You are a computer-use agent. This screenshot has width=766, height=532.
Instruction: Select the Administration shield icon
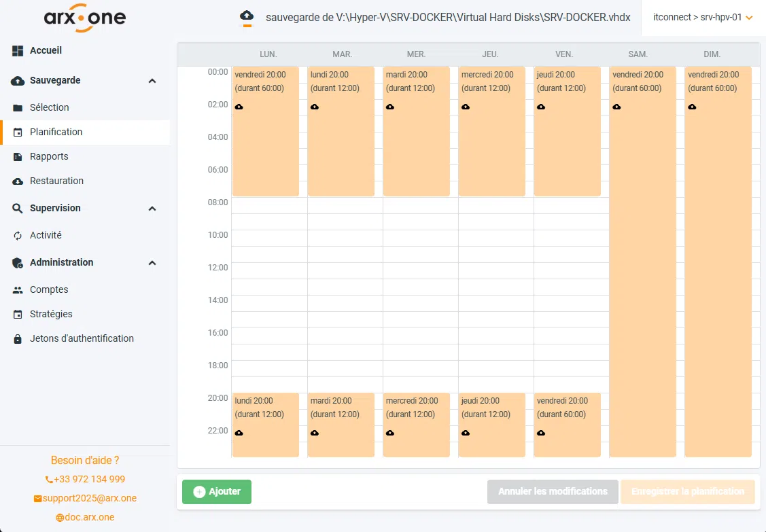click(x=17, y=262)
